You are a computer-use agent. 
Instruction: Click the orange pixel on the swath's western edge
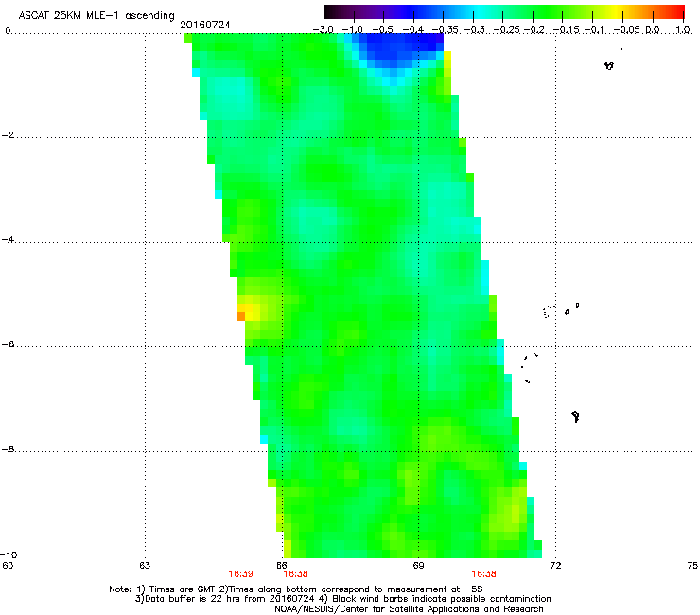click(241, 316)
